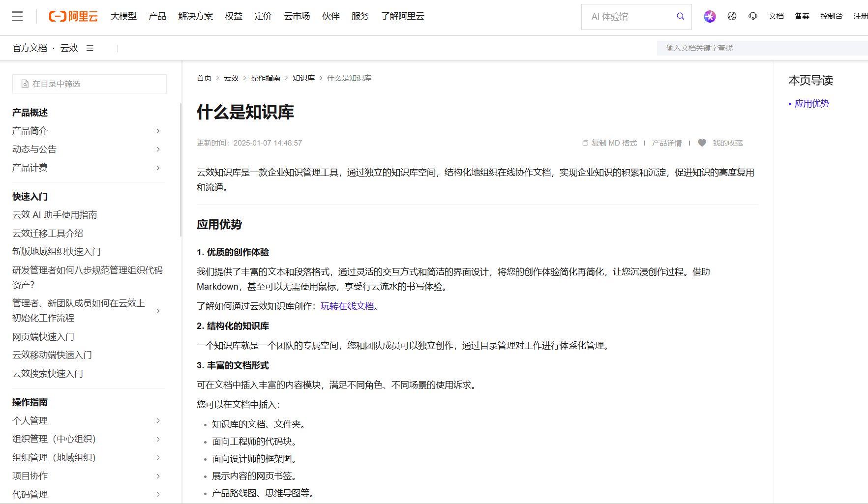Open 定价 navigation item
This screenshot has width=868, height=504.
point(263,16)
